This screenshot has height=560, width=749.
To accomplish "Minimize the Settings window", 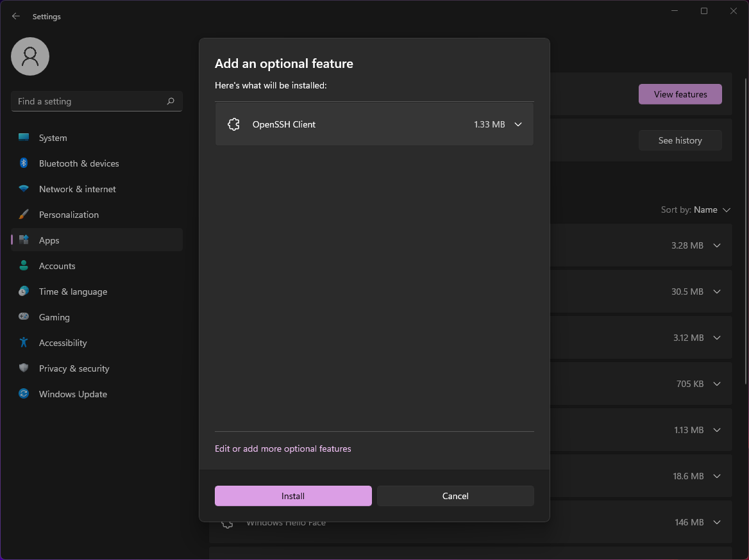I will pos(675,10).
